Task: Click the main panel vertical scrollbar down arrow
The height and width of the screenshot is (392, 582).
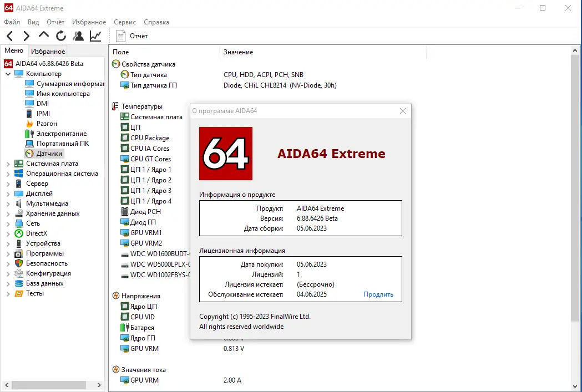Action: coord(575,386)
